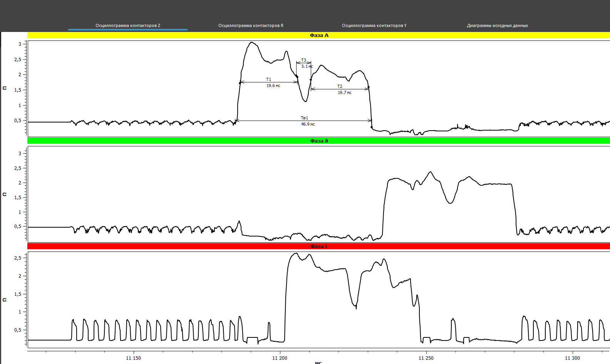Click the red Фаза C header bar
Viewport: 610px width, 364px height.
[x=319, y=247]
